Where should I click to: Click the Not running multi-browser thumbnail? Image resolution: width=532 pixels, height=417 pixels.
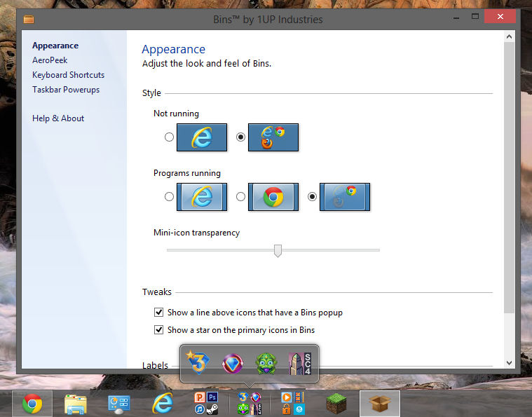tap(273, 137)
